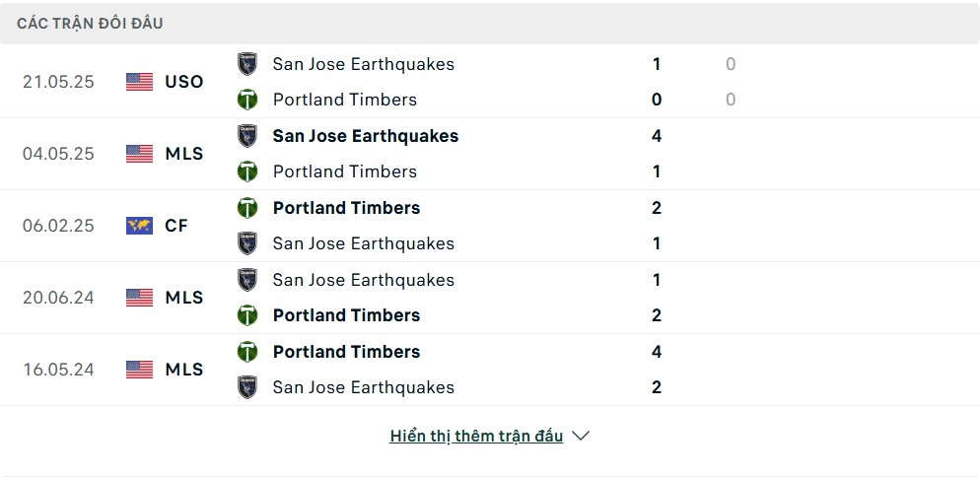The image size is (980, 477).
Task: Click the USA flag in 20.06.24 row
Action: tap(139, 298)
